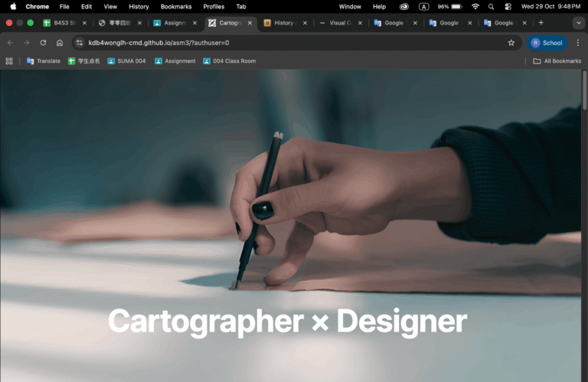Open the apps grid in bookmarks bar
The height and width of the screenshot is (382, 588).
coord(9,61)
